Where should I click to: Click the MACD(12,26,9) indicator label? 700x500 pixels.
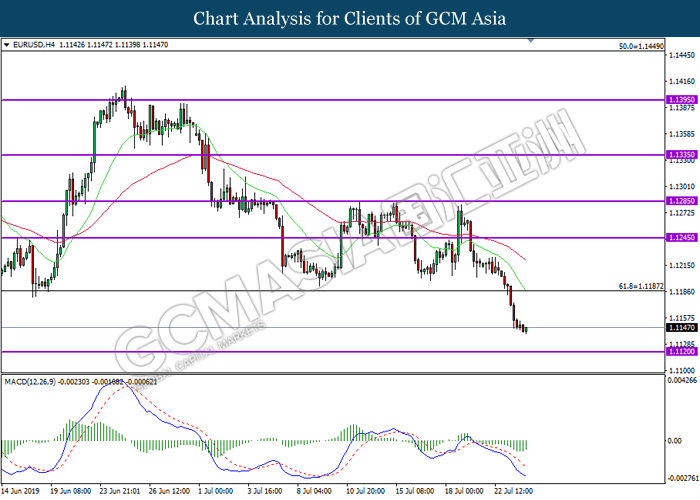(30, 382)
